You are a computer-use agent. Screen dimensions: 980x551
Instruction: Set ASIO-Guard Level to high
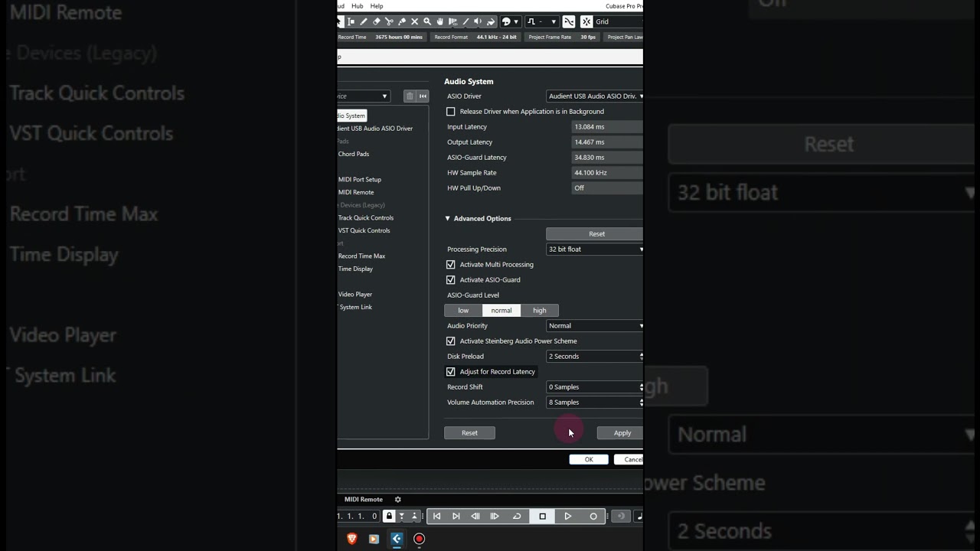tap(540, 310)
